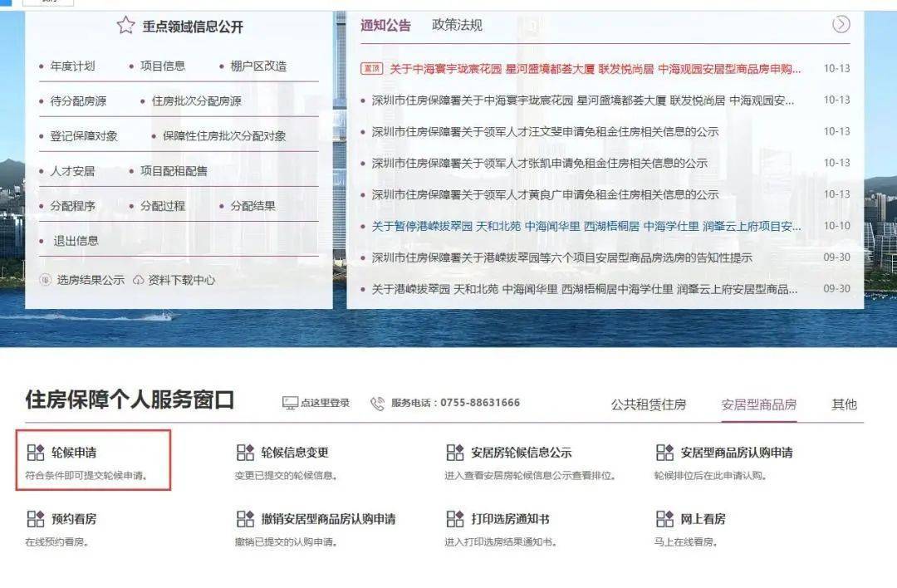This screenshot has width=897, height=588.
Task: Click the 打印选房通知书 grid icon
Action: pos(455,519)
